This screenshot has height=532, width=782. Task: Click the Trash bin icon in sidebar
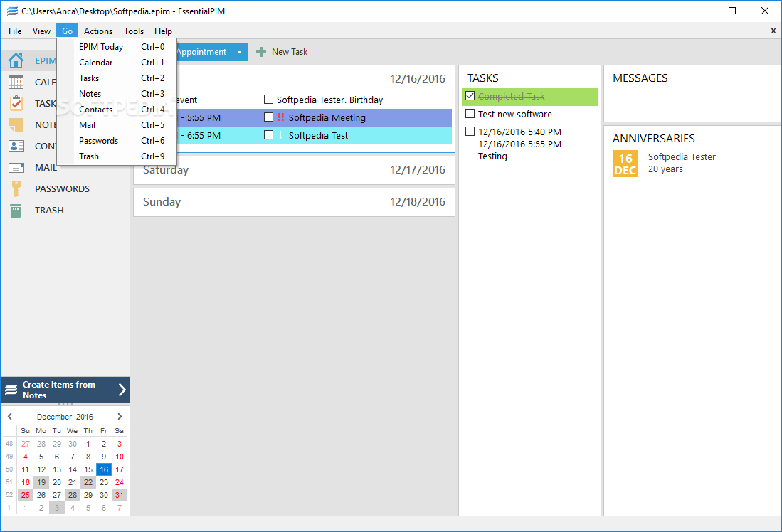click(x=16, y=210)
